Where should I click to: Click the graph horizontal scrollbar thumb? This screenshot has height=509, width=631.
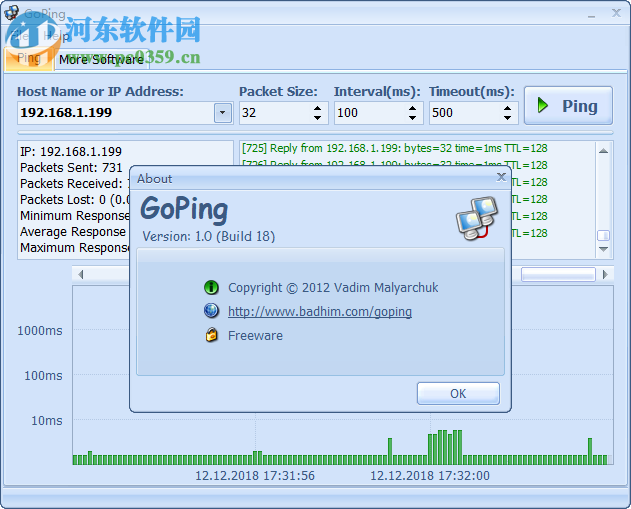(x=558, y=274)
